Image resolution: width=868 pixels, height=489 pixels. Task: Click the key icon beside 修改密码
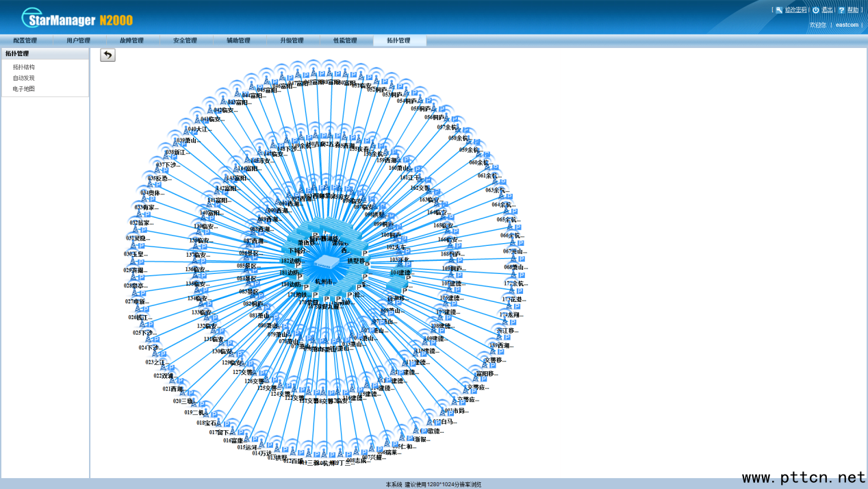778,10
